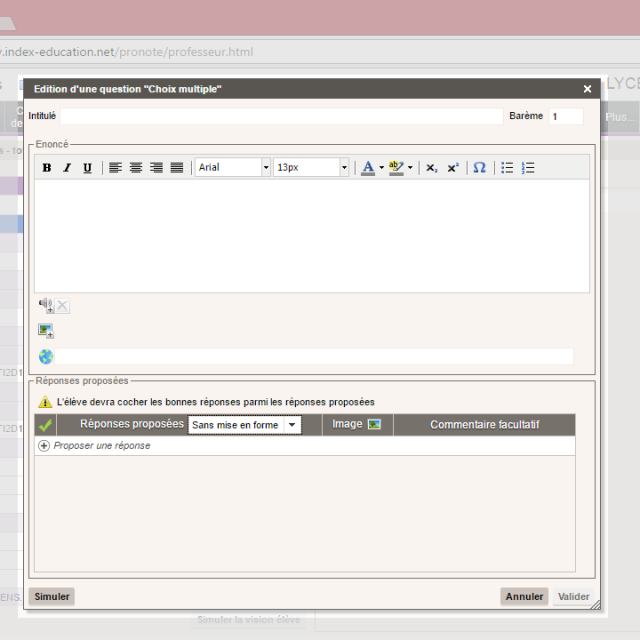The width and height of the screenshot is (640, 640).
Task: Click the Annuler button
Action: pos(524,596)
